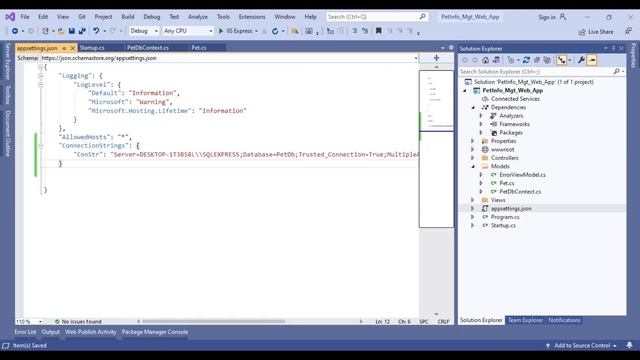Collapse the Dependencies tree node
This screenshot has width=640, height=360.
(473, 107)
